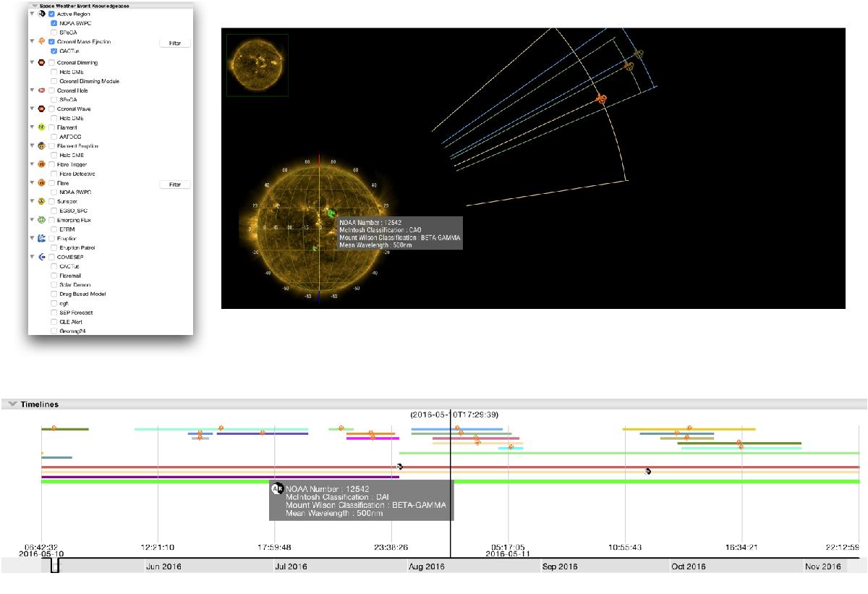
Task: Click the Filament category icon
Action: pos(42,127)
